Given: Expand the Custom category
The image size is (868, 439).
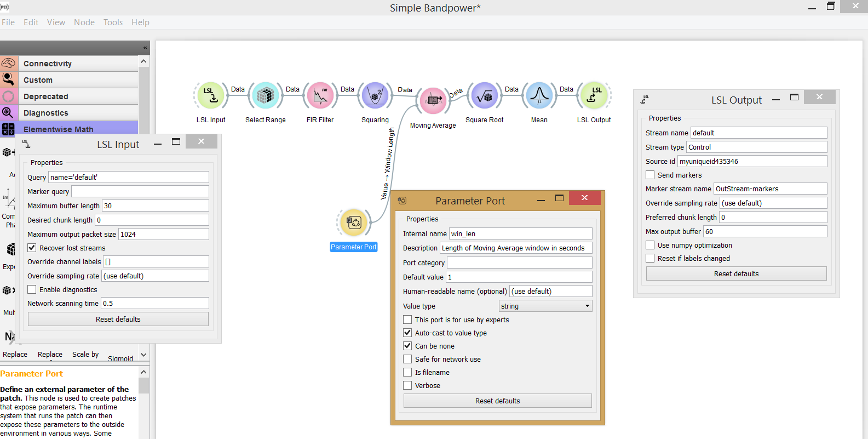Looking at the screenshot, I should coord(69,80).
